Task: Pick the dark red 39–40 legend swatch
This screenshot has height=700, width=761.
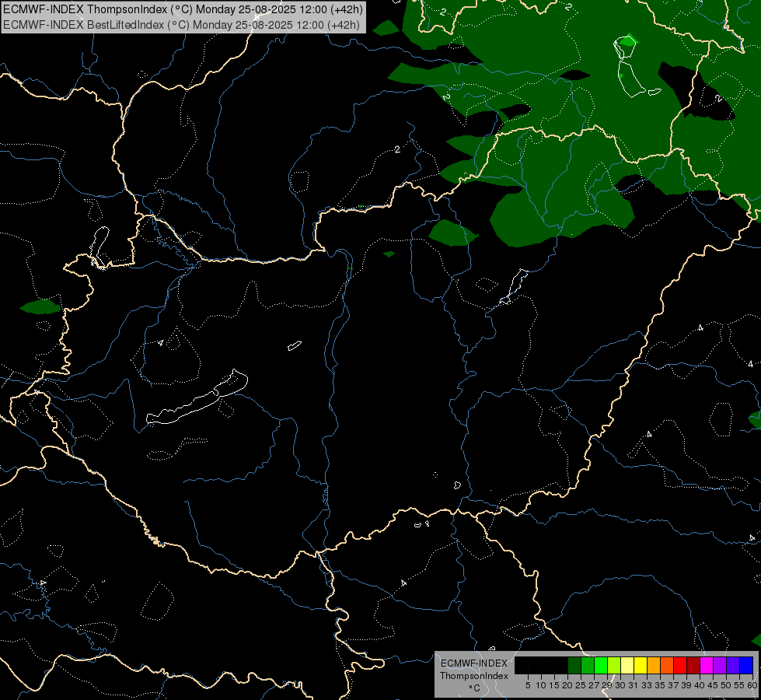Action: 693,665
